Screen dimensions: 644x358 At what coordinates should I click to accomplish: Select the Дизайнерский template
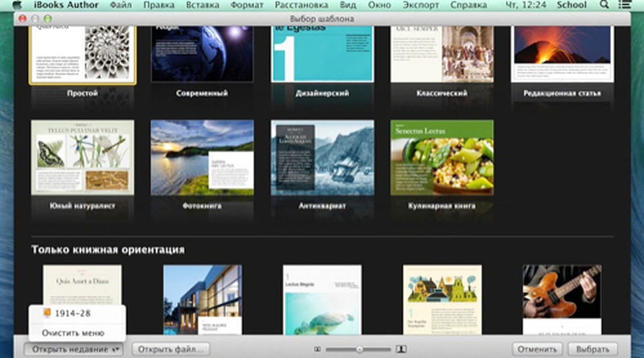(323, 54)
